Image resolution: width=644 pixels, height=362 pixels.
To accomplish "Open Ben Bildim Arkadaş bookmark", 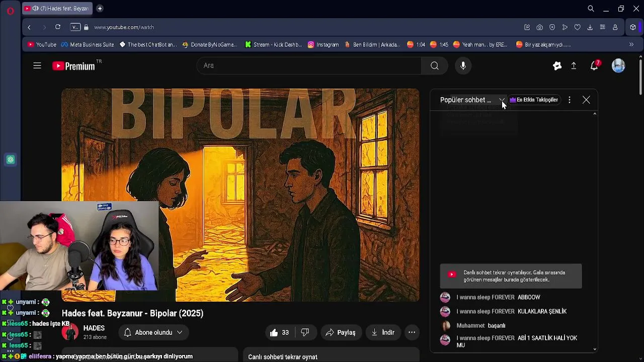I will (x=372, y=45).
